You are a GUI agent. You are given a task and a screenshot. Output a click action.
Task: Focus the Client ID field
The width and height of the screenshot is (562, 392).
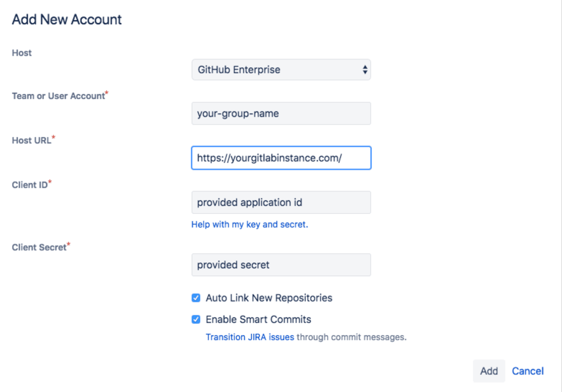pos(281,202)
